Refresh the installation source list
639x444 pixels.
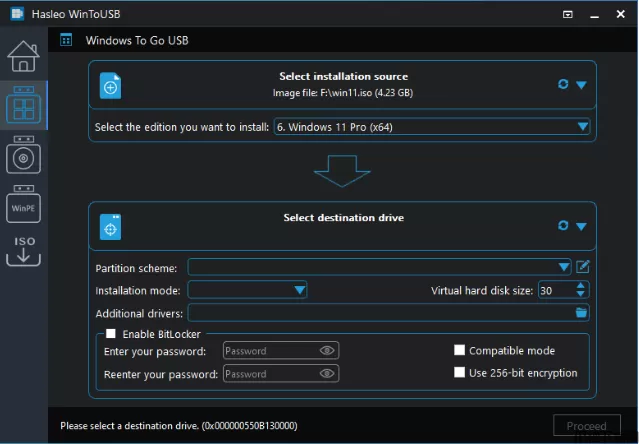click(563, 85)
